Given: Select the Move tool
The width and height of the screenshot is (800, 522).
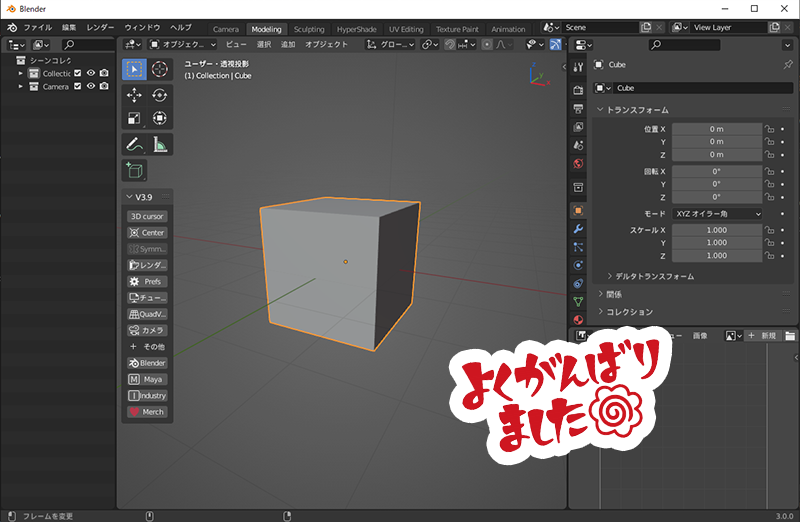Looking at the screenshot, I should tap(134, 94).
